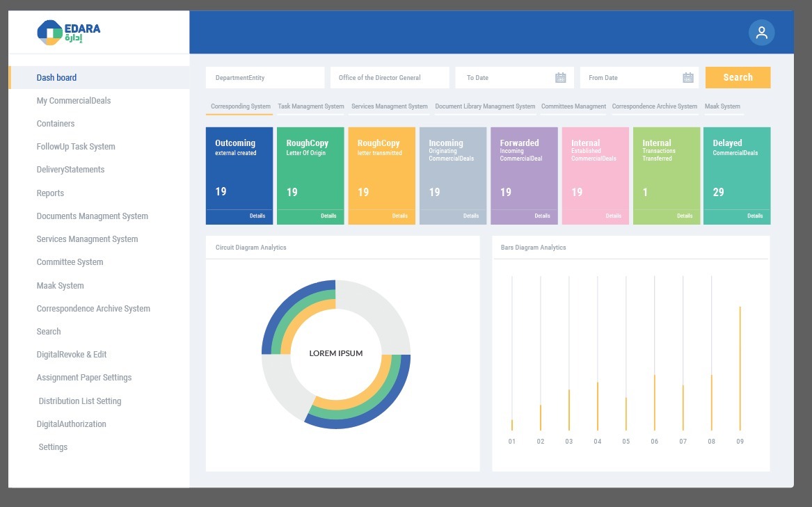The width and height of the screenshot is (812, 507).
Task: Select My CommercialDeals in sidebar
Action: tap(74, 101)
